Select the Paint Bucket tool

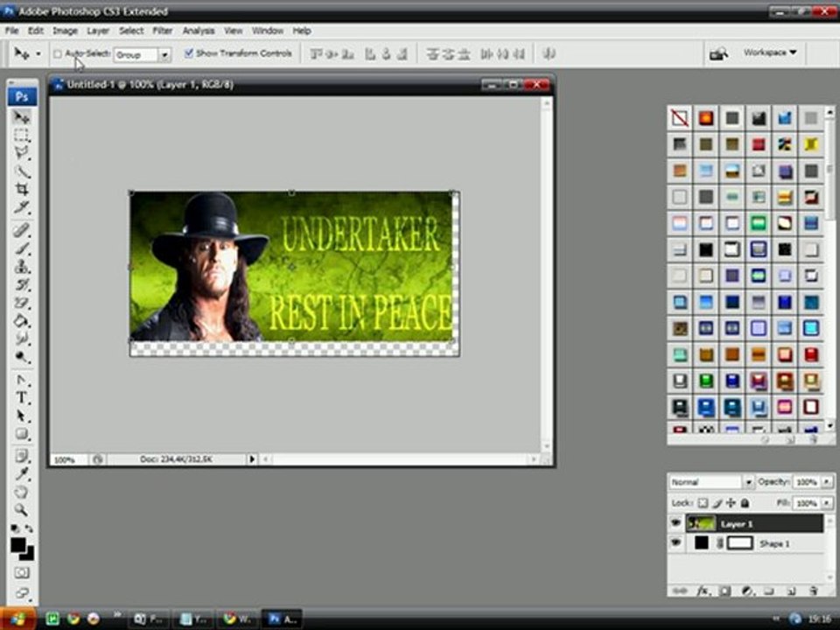pyautogui.click(x=21, y=321)
